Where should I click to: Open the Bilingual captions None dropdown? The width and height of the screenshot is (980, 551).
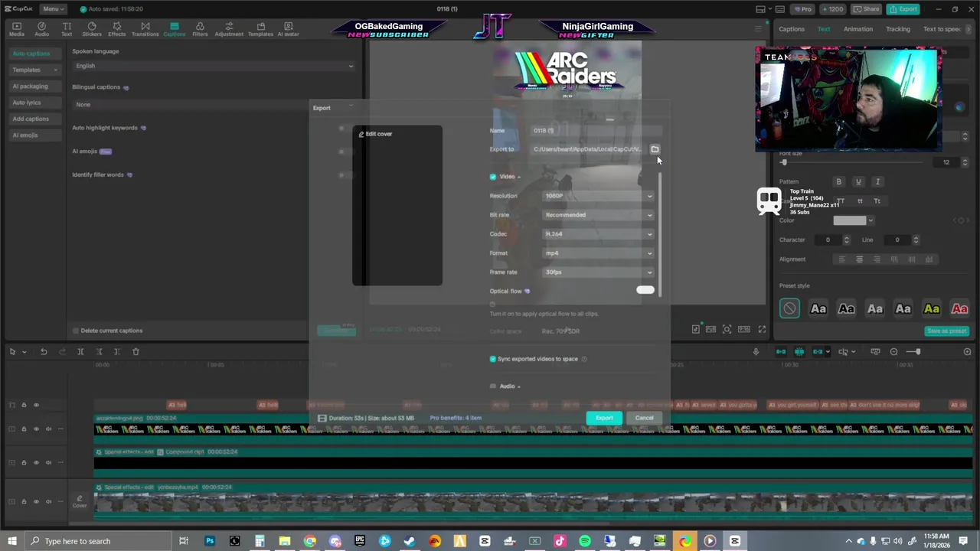214,105
